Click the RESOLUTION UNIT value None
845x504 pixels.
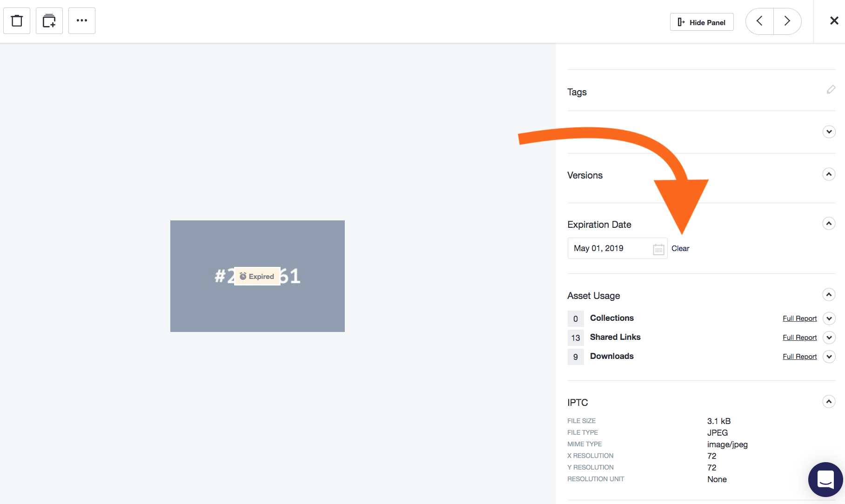[x=717, y=479]
